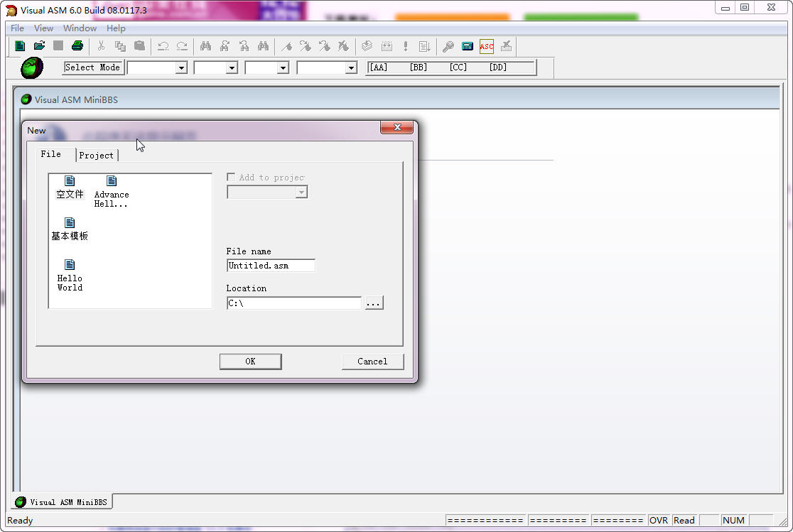Viewport: 793px width, 532px height.
Task: Click the Undo arrow icon
Action: 163,46
